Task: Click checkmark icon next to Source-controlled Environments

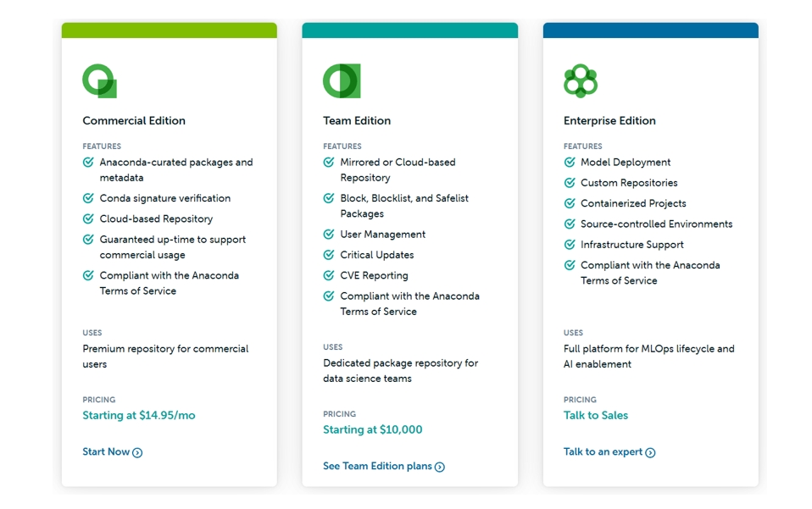Action: click(x=570, y=224)
